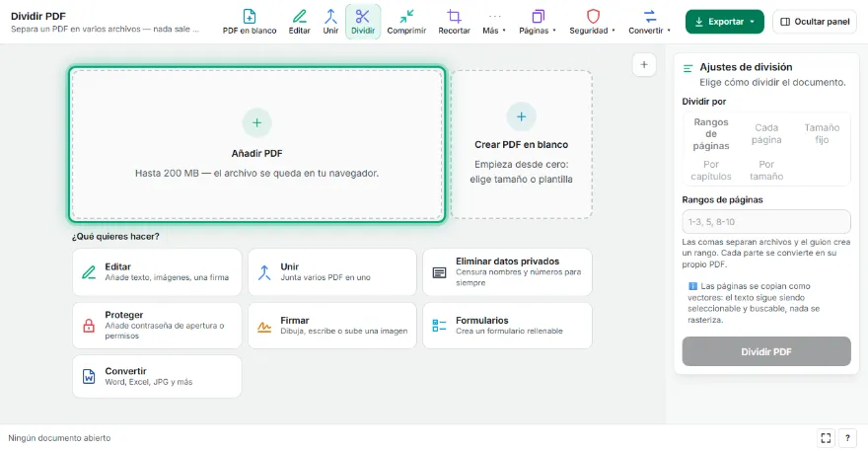Select Por tamaño split mode
Image resolution: width=868 pixels, height=451 pixels.
pyautogui.click(x=766, y=170)
